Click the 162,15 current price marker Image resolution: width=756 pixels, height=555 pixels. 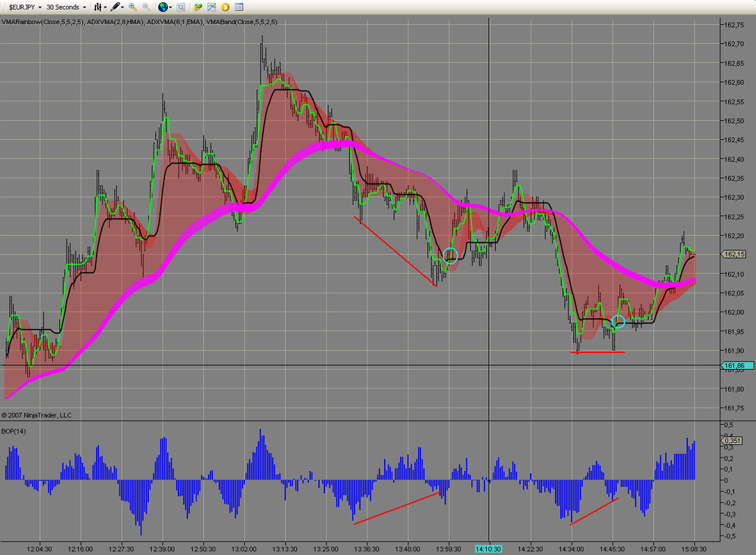click(733, 254)
